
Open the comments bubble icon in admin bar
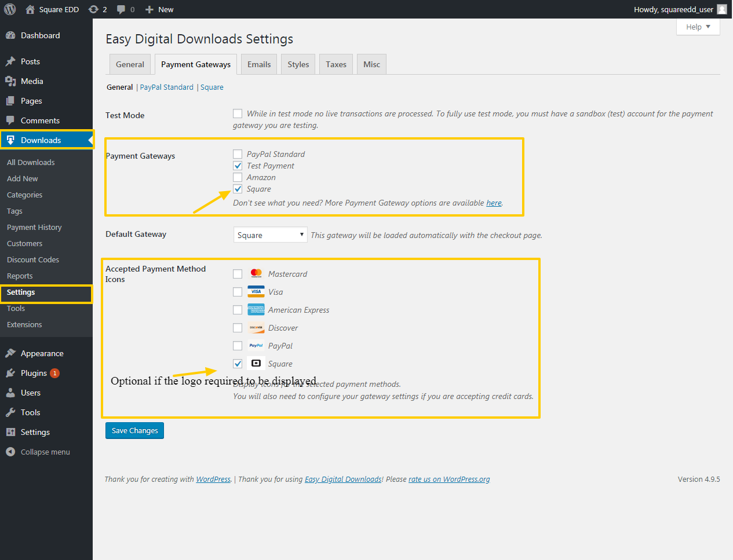point(121,9)
